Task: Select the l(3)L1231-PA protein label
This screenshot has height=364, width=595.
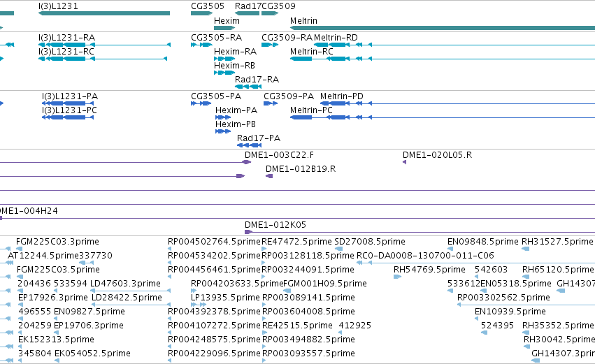Action: [70, 96]
